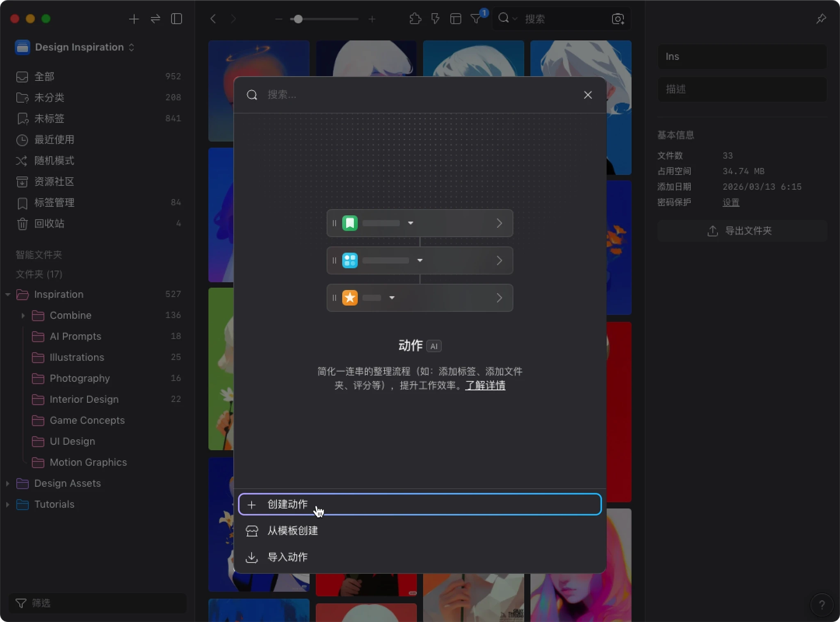This screenshot has height=622, width=840.
Task: Open the filter funnel icon with badge
Action: tap(476, 19)
